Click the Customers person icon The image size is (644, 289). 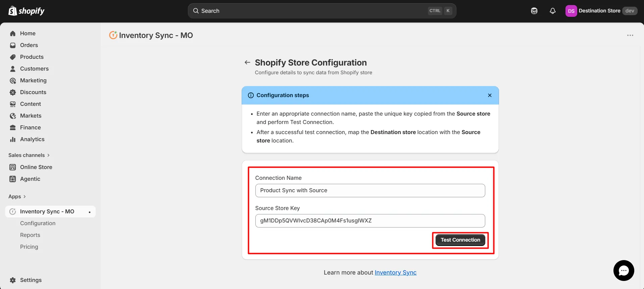pos(13,69)
